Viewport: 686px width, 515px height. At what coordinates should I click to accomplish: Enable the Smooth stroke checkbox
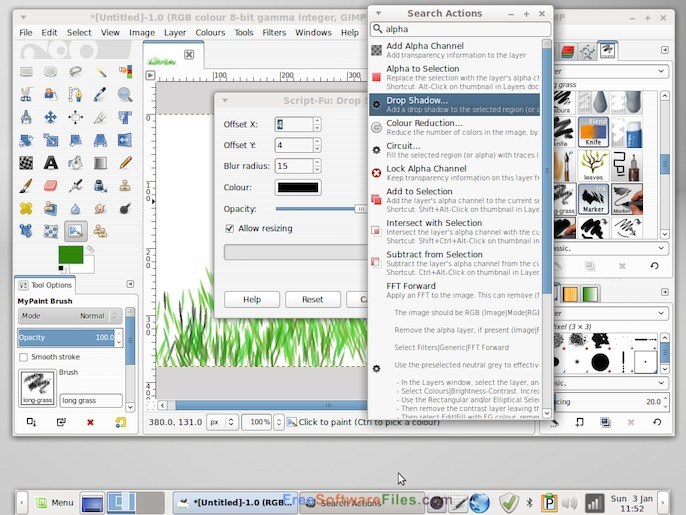(24, 357)
